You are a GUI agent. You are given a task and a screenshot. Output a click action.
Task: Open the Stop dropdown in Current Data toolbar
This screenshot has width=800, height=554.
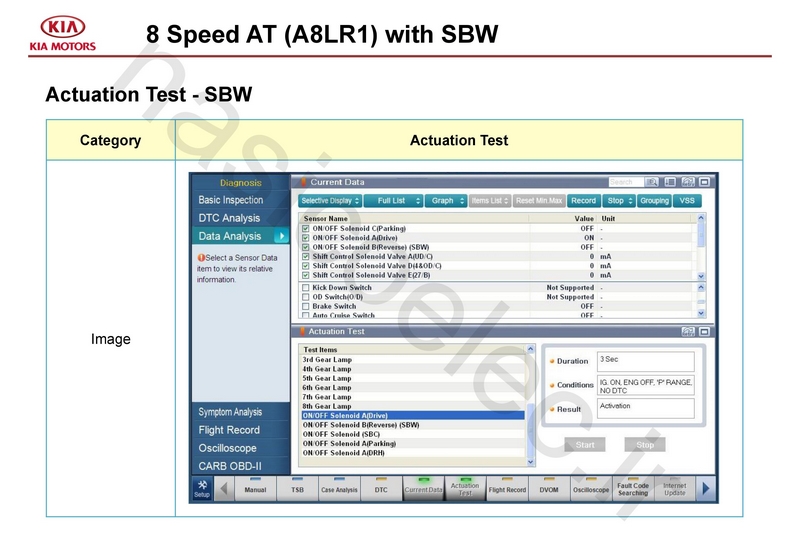coord(619,200)
